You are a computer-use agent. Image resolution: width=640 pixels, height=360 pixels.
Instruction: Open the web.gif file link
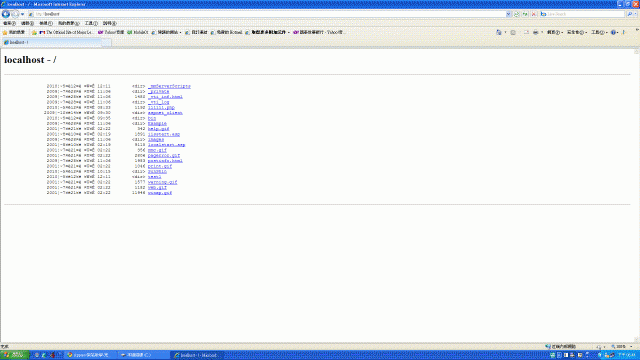(157, 188)
